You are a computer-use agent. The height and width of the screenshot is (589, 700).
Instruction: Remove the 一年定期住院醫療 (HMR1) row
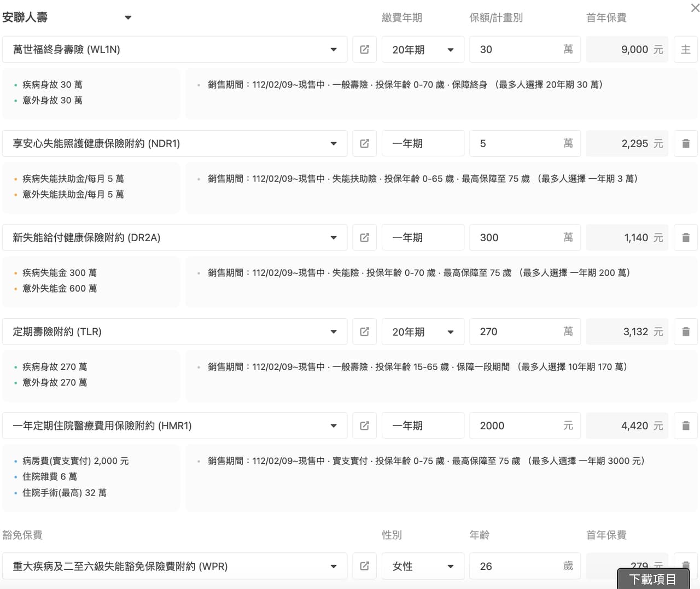[x=685, y=426]
